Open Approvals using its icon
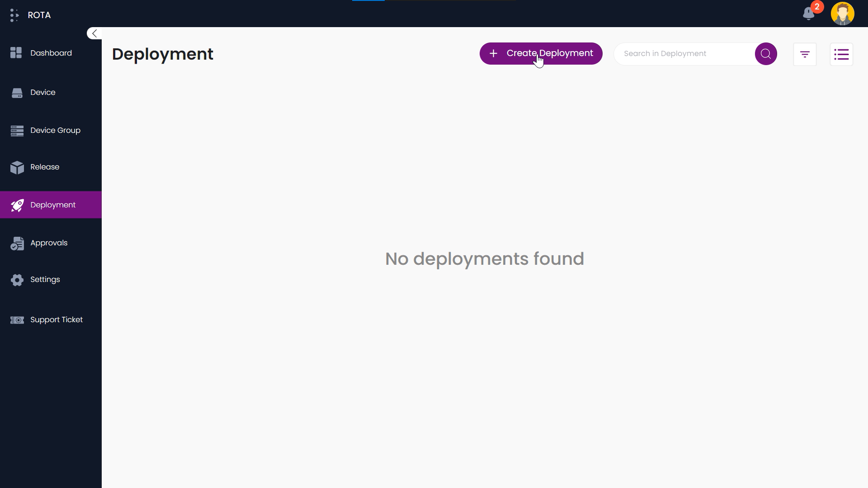The width and height of the screenshot is (868, 488). tap(17, 243)
